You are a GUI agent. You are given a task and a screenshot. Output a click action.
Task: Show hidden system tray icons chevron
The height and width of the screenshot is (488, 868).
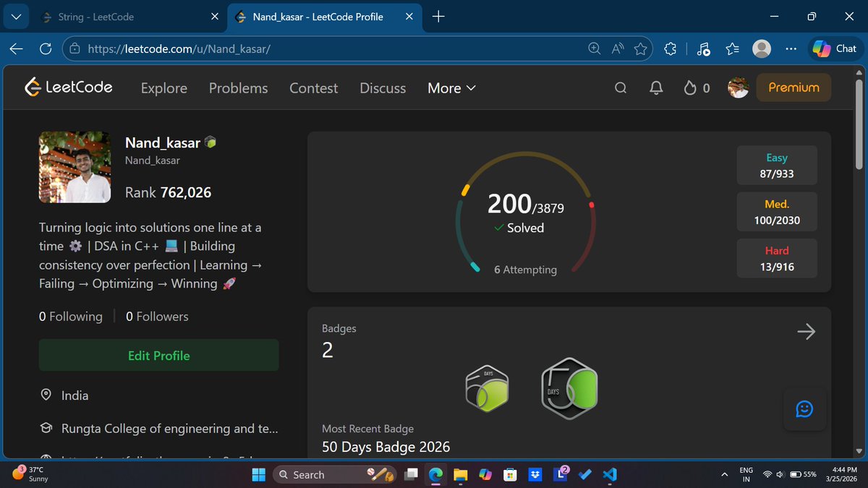(724, 474)
